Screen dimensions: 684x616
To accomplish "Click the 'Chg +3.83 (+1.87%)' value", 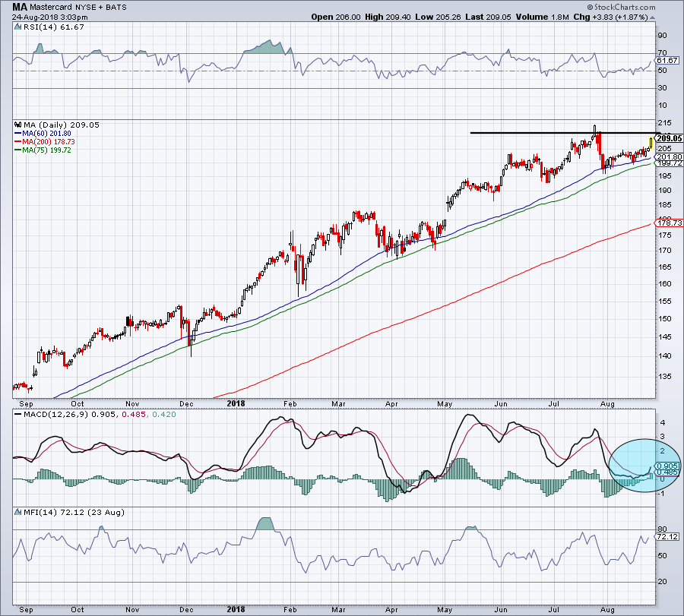I will click(611, 17).
